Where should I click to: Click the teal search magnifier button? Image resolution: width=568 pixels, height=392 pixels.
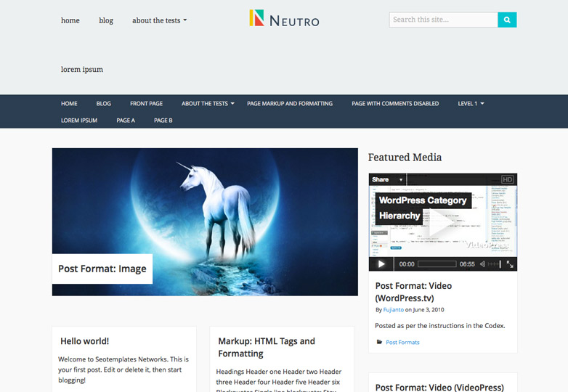pyautogui.click(x=507, y=20)
